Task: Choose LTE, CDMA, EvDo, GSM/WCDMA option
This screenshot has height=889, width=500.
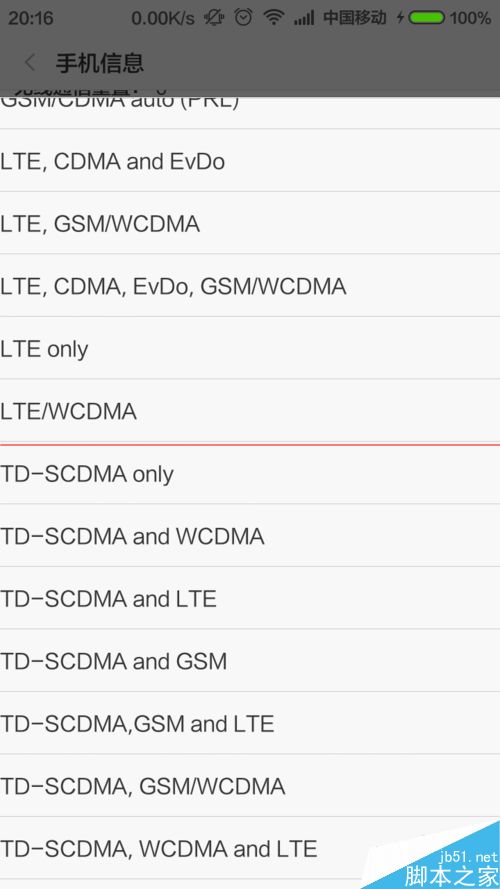Action: [x=250, y=285]
